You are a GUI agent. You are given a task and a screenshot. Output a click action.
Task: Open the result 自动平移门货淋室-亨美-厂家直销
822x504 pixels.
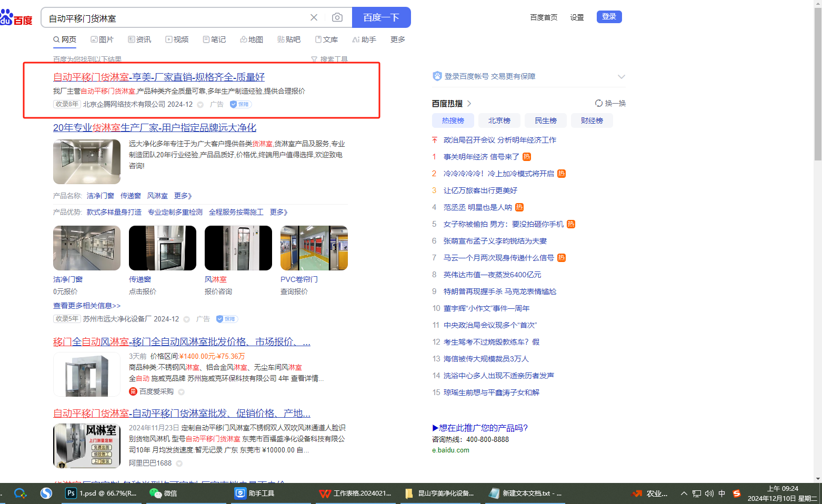click(x=159, y=77)
